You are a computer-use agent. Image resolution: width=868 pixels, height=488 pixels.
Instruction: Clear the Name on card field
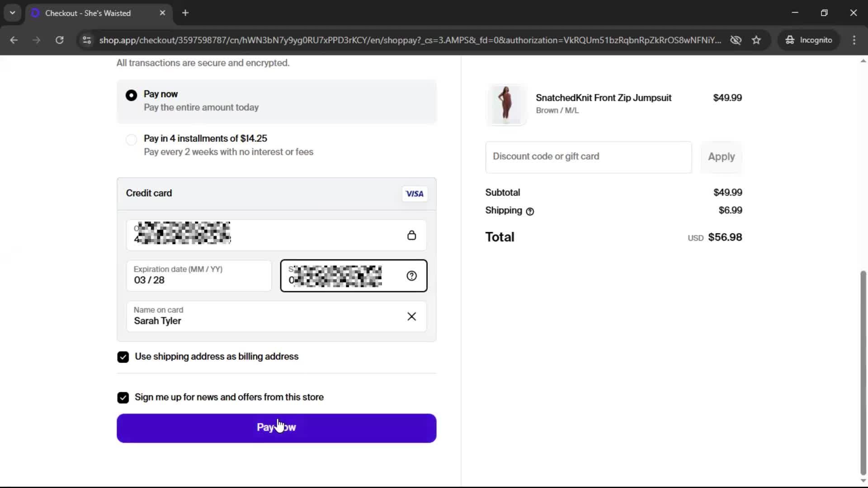[411, 316]
